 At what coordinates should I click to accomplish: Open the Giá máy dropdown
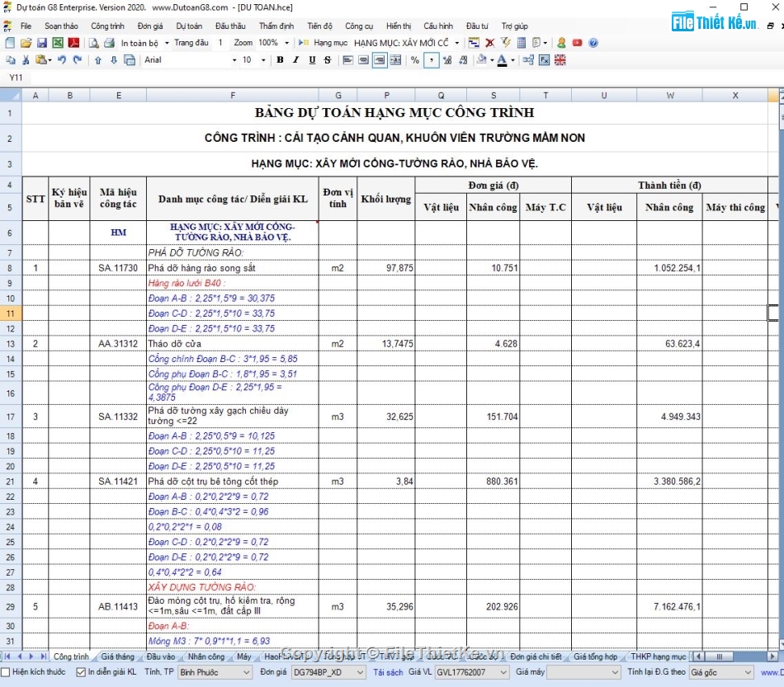584,672
